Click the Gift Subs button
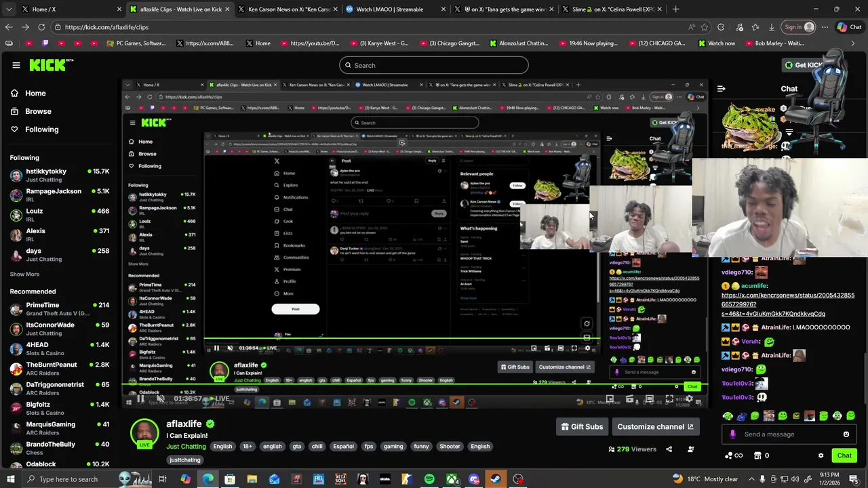The height and width of the screenshot is (488, 868). tap(582, 427)
